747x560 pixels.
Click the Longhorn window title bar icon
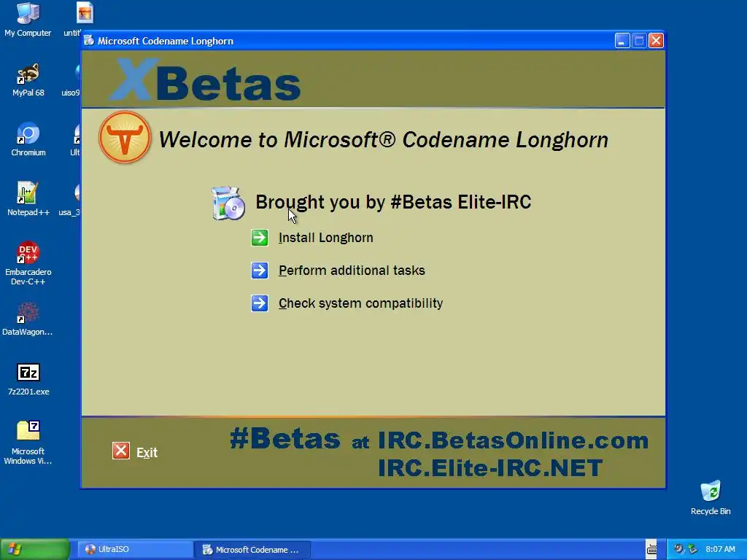89,41
